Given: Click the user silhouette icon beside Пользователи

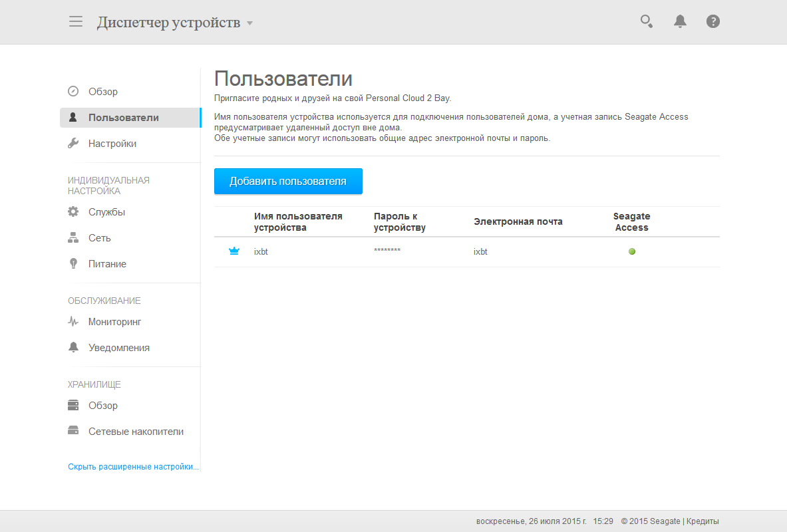Looking at the screenshot, I should (73, 118).
